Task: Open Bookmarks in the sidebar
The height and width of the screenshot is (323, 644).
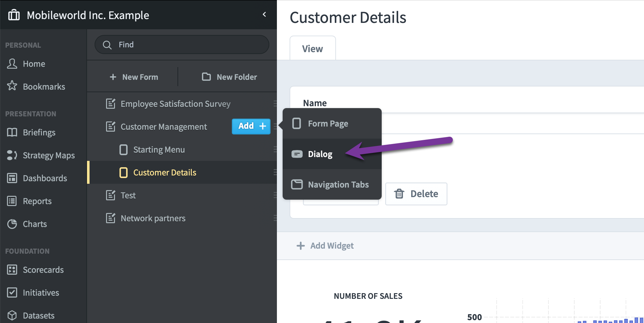Action: click(x=43, y=86)
